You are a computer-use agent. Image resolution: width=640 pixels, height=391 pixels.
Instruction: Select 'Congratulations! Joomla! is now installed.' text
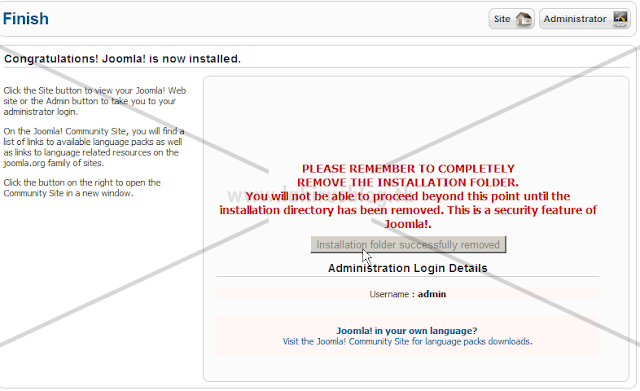(122, 59)
